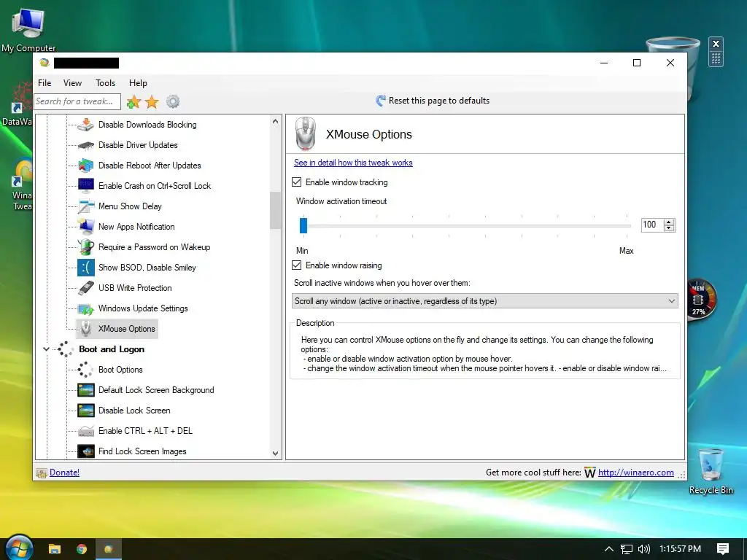
Task: Click the Disable Driver Updates chip icon
Action: [86, 145]
